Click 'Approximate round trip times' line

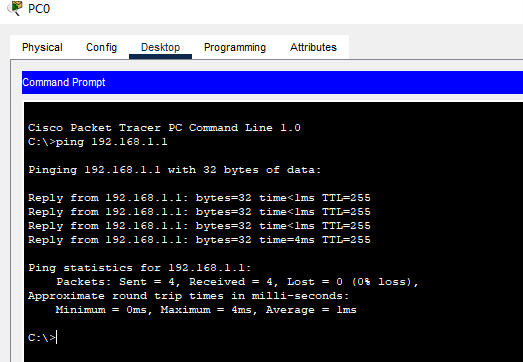(188, 296)
